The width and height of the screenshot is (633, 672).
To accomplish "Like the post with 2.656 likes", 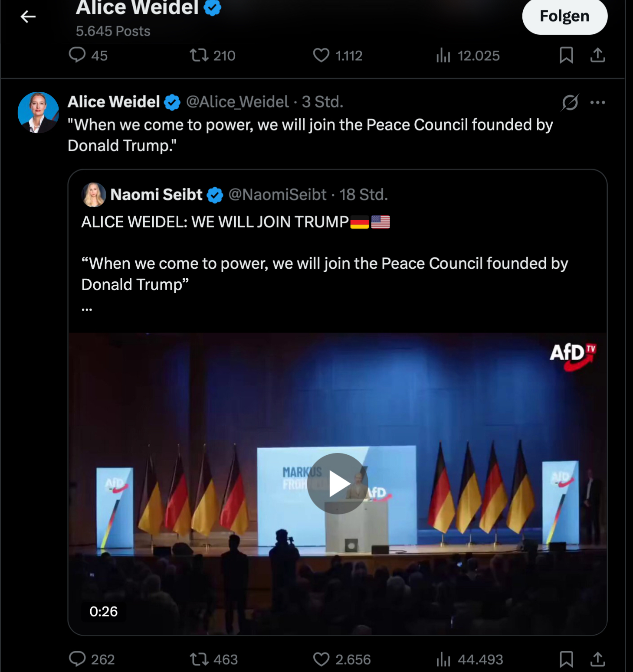I will pos(321,659).
